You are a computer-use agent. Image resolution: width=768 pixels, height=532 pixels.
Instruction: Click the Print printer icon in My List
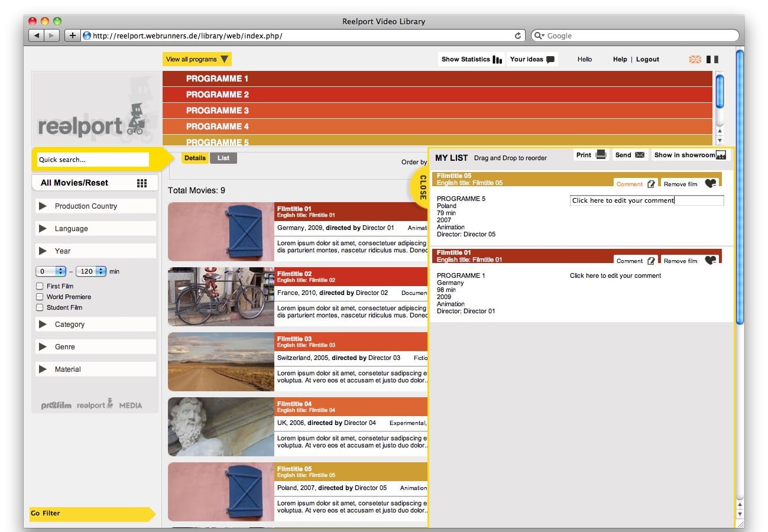[601, 155]
